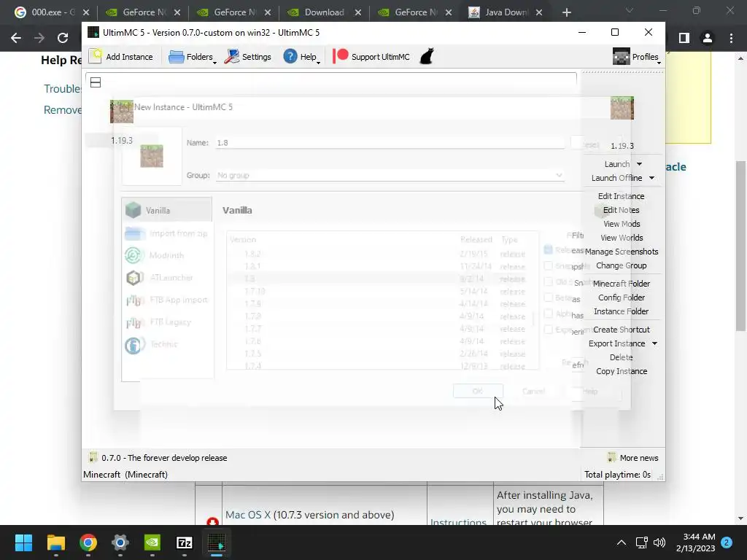The image size is (747, 560).
Task: Click the Add Instance toolbar icon
Action: (x=96, y=56)
